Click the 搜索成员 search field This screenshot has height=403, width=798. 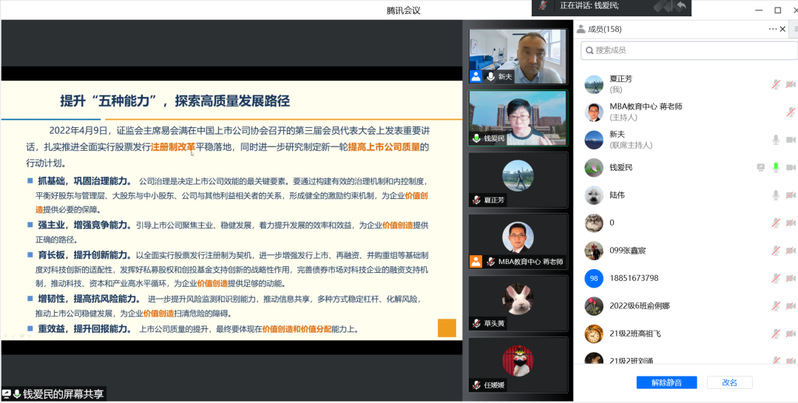coord(689,50)
